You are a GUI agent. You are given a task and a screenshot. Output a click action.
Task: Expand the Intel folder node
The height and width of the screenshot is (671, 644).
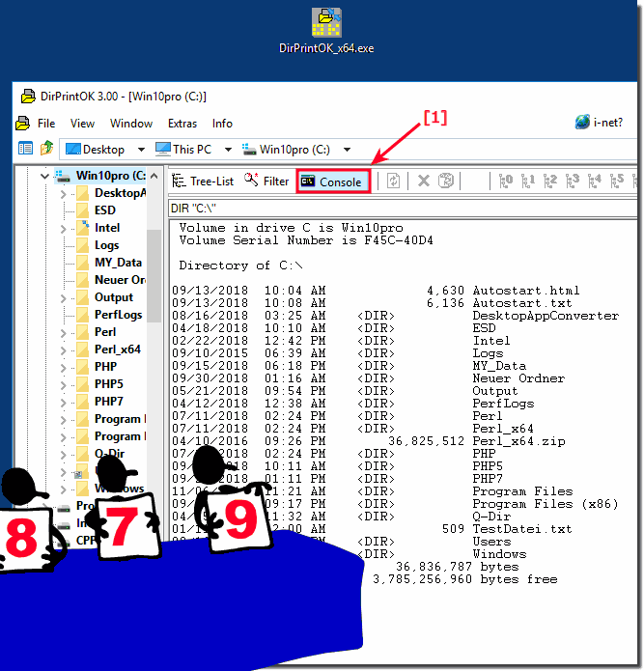click(x=64, y=229)
